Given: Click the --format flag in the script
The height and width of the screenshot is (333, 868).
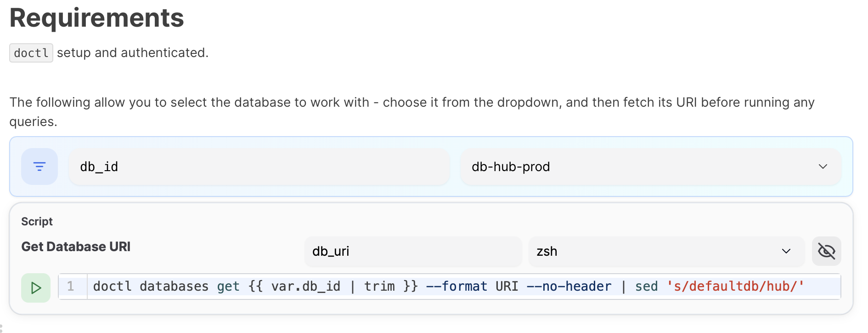Looking at the screenshot, I should (457, 287).
